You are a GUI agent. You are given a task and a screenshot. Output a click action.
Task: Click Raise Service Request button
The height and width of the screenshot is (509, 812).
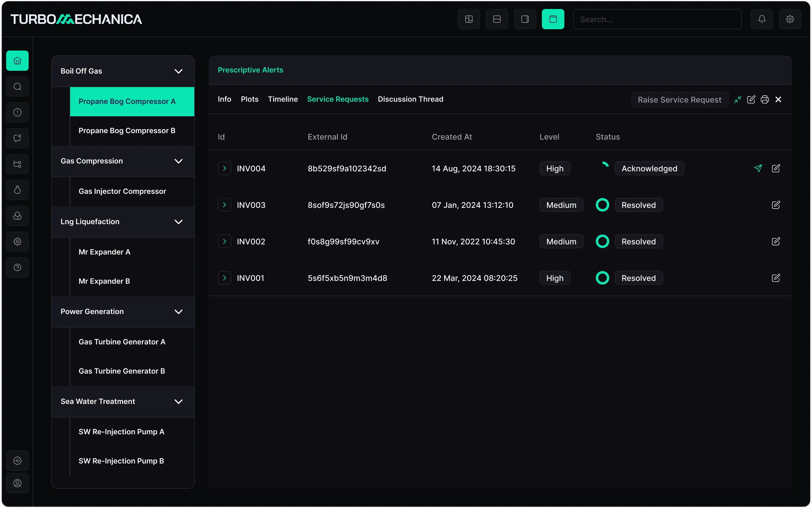coord(679,100)
